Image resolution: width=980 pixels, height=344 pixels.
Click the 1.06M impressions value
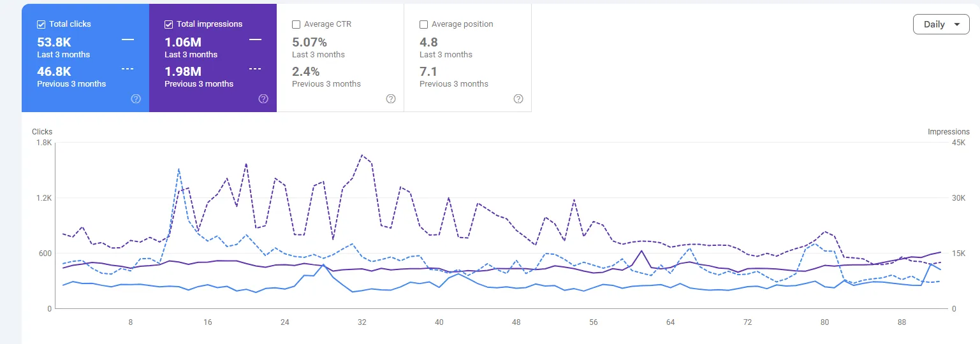point(183,43)
